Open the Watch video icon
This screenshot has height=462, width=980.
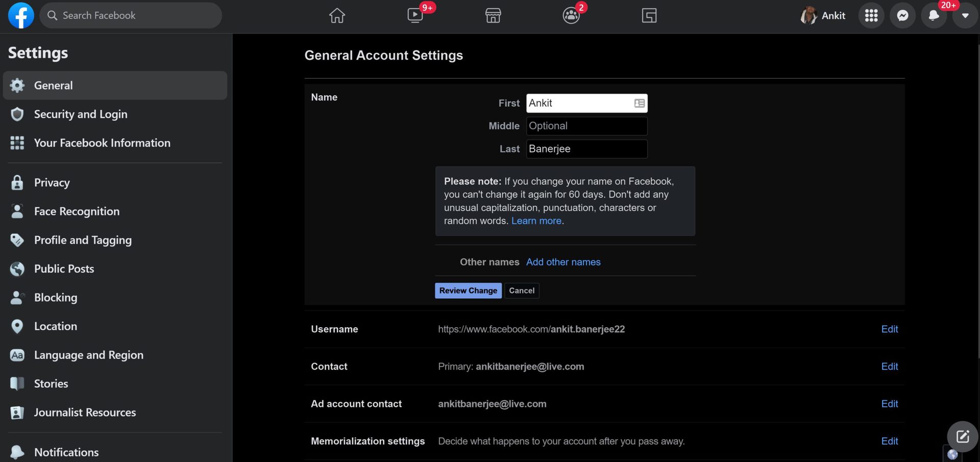415,15
